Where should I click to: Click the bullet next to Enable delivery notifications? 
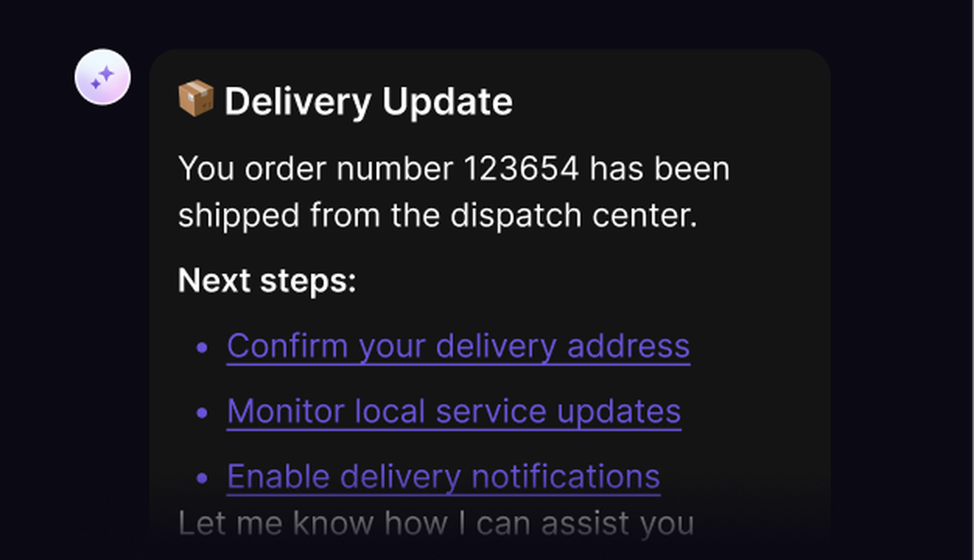coord(202,478)
